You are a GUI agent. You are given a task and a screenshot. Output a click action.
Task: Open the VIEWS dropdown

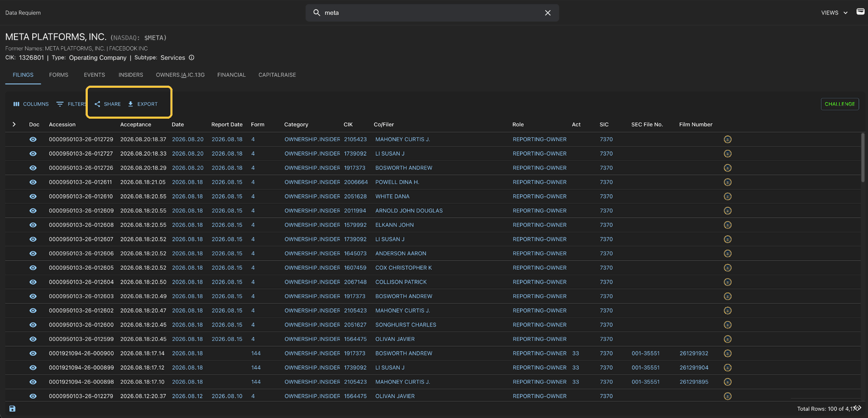[834, 13]
